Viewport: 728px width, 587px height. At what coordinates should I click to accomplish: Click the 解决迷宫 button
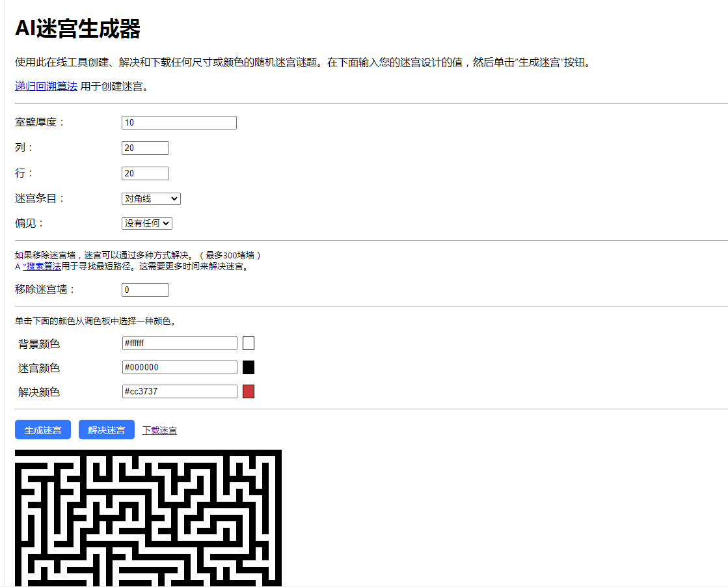(106, 430)
